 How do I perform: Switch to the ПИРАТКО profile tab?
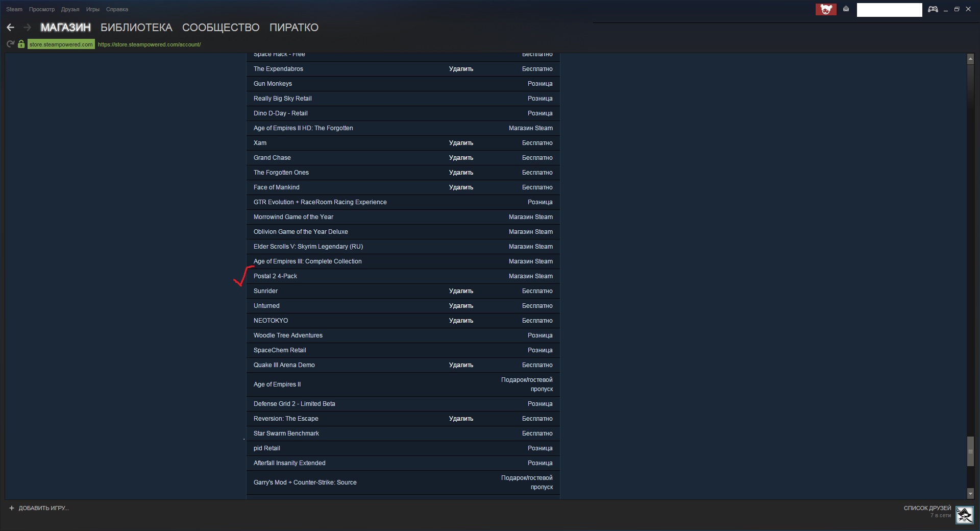(294, 28)
